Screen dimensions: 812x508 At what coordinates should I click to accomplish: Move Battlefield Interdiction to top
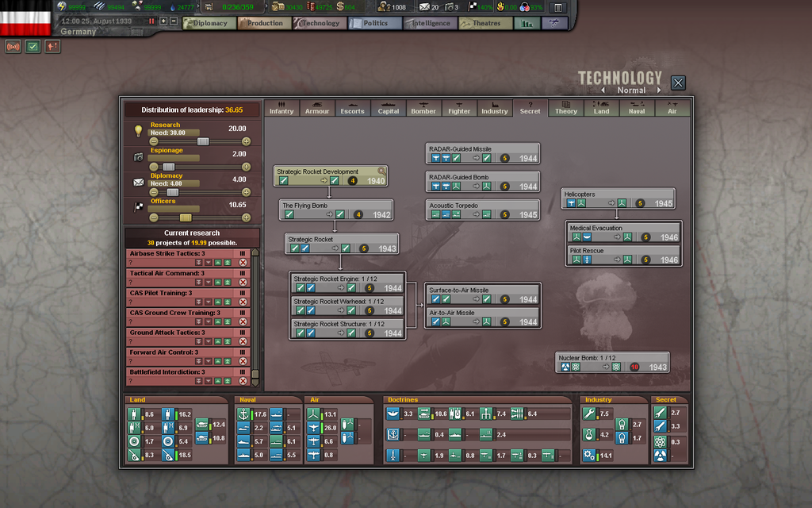point(228,381)
